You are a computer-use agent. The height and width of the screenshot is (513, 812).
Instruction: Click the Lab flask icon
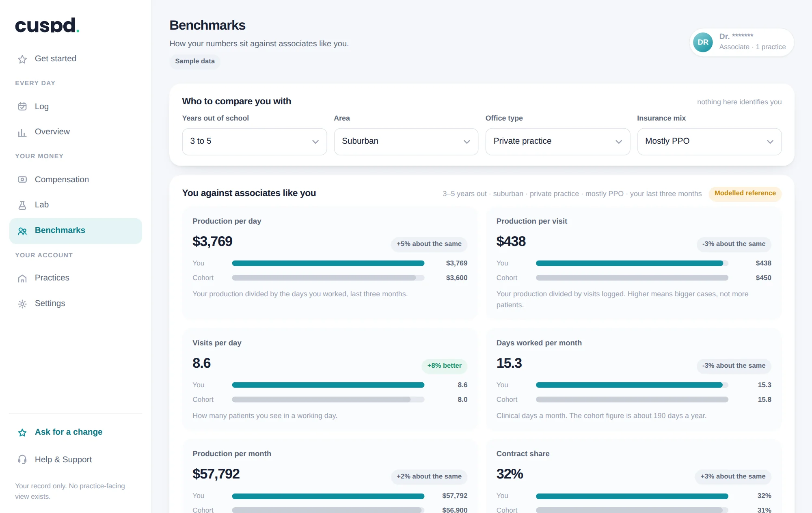click(22, 205)
